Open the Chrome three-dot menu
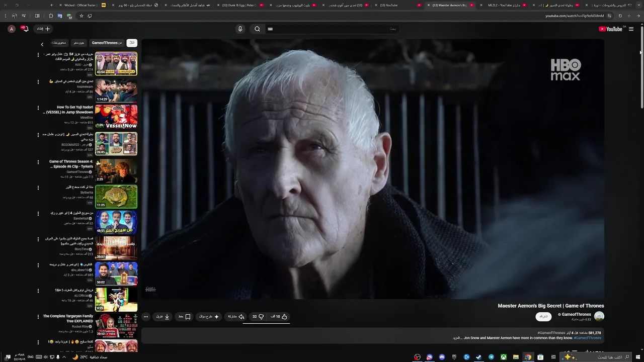The image size is (644, 362). coord(6,16)
